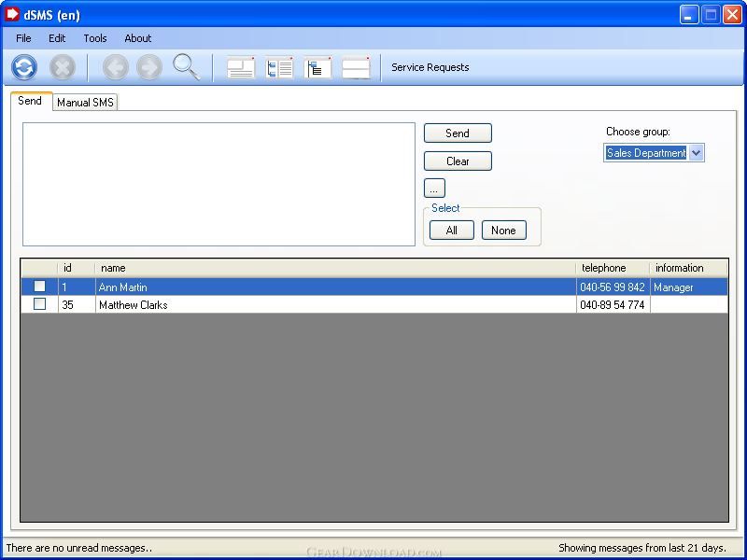Viewport: 747px width, 560px height.
Task: Click the greyed-out stop icon
Action: (63, 67)
